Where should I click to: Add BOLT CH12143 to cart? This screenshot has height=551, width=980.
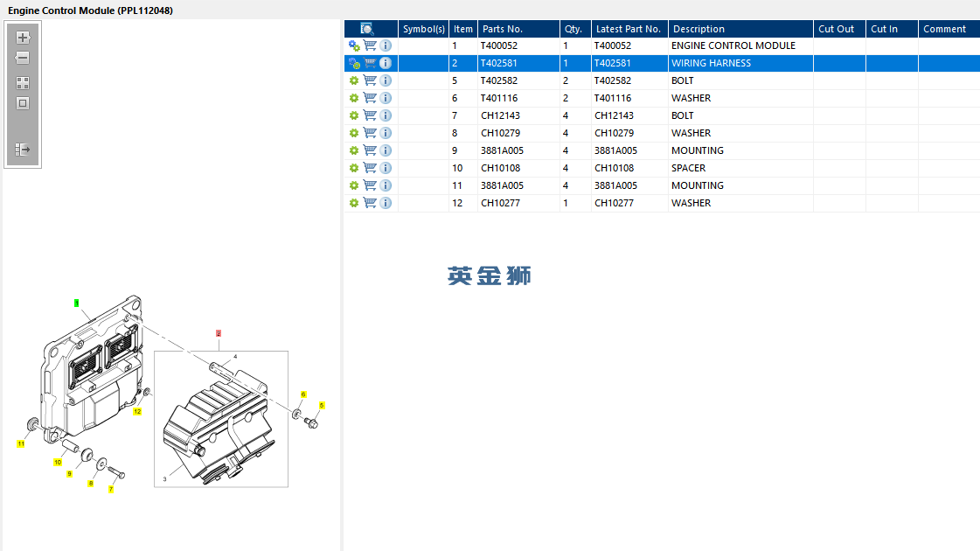(370, 115)
